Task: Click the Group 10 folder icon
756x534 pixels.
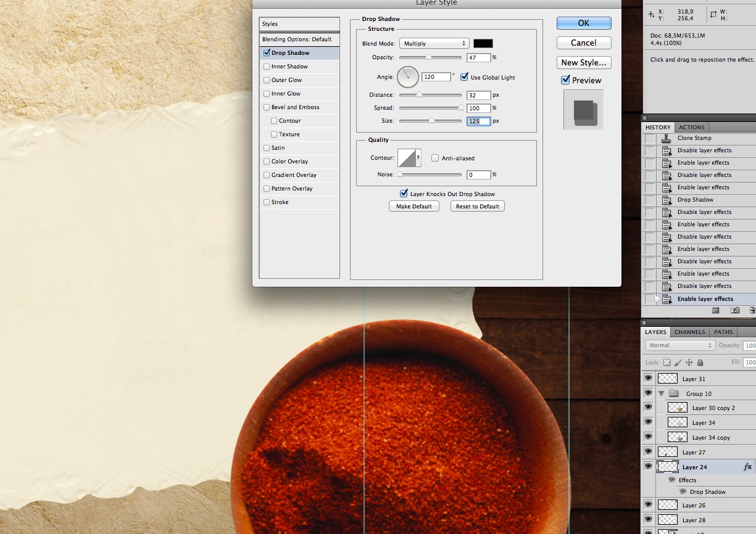Action: click(x=673, y=393)
